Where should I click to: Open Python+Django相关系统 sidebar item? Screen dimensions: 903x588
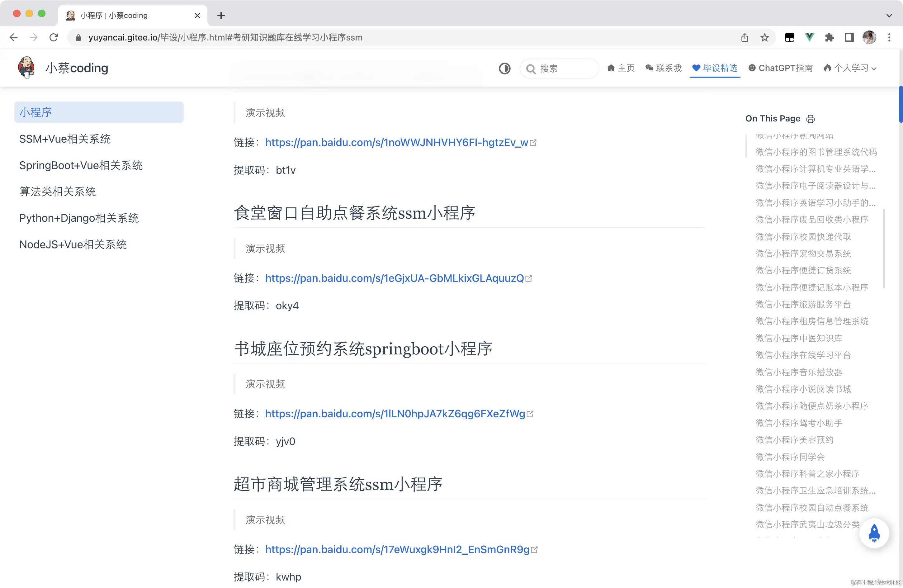click(79, 218)
